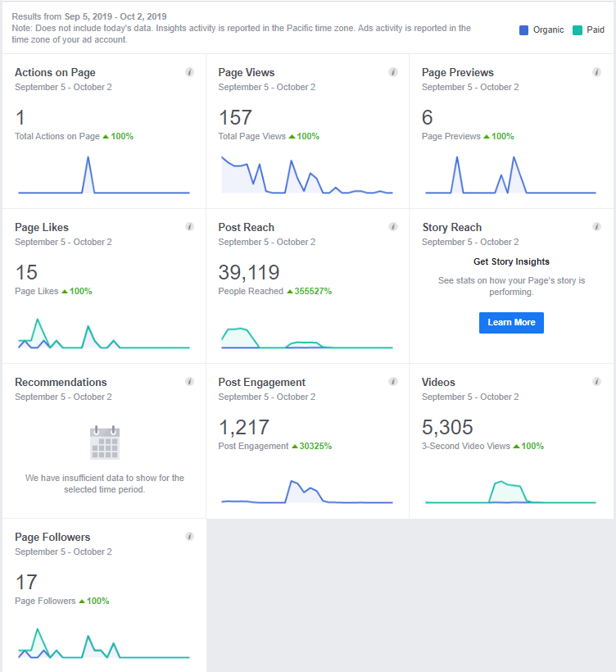616x672 pixels.
Task: Click info icon on Videos card
Action: click(596, 382)
